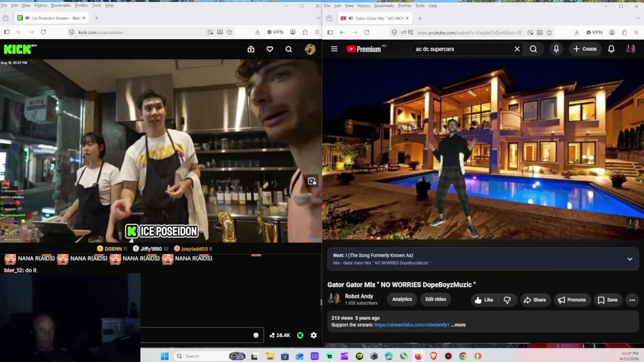Like the Gator Gator Mix video
This screenshot has width=644, height=362.
(x=484, y=300)
